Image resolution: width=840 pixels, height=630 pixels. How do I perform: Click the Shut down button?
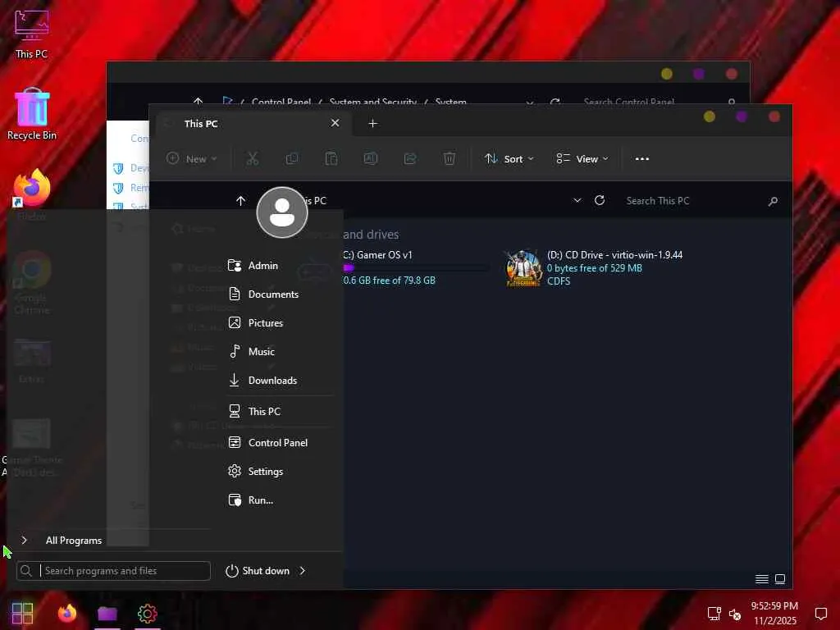pyautogui.click(x=258, y=571)
